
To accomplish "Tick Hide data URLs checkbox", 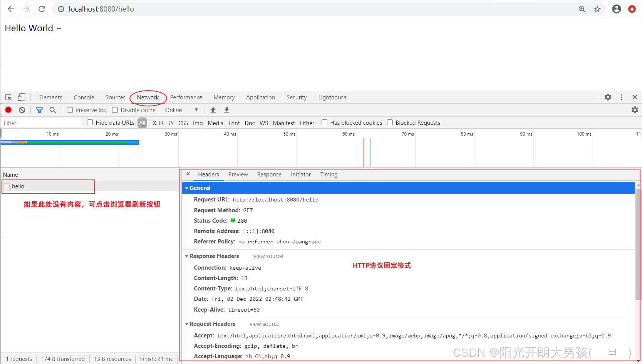I will 90,122.
